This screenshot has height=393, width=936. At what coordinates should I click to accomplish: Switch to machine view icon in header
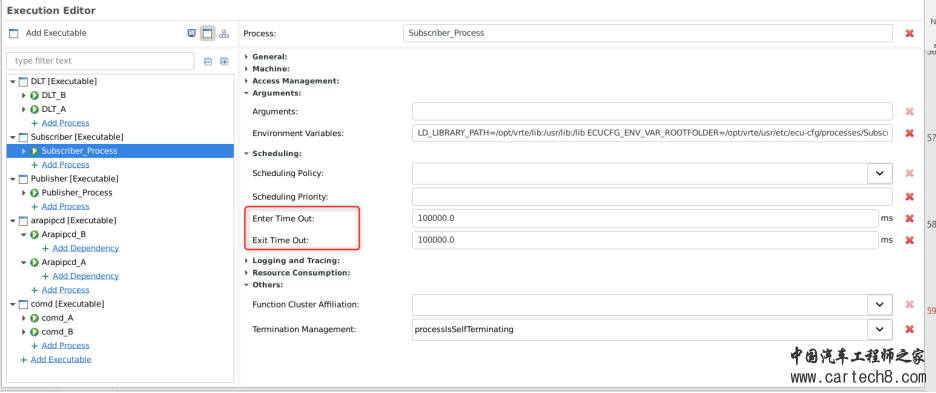pyautogui.click(x=192, y=33)
